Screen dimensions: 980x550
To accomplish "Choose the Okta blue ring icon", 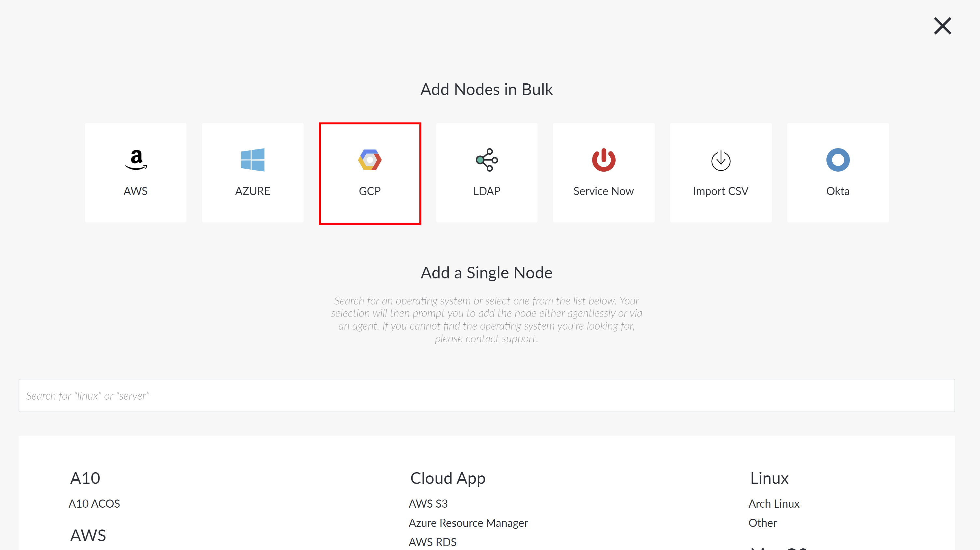I will [x=838, y=160].
